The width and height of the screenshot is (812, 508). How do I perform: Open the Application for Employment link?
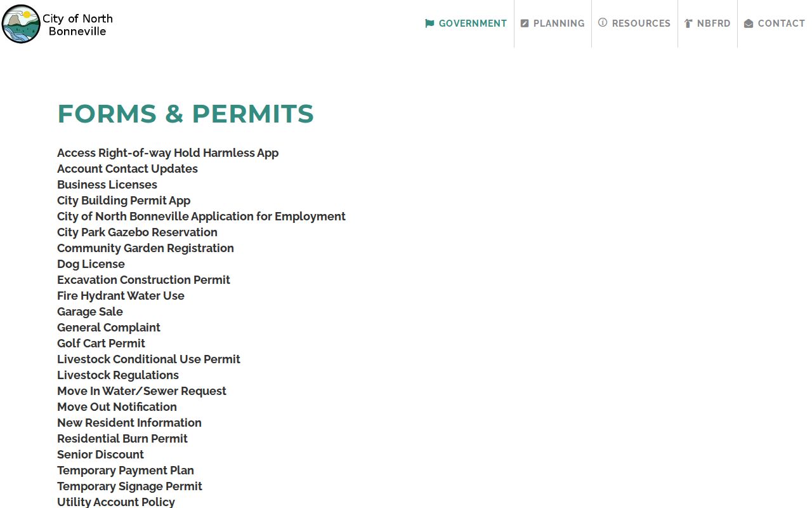point(201,217)
